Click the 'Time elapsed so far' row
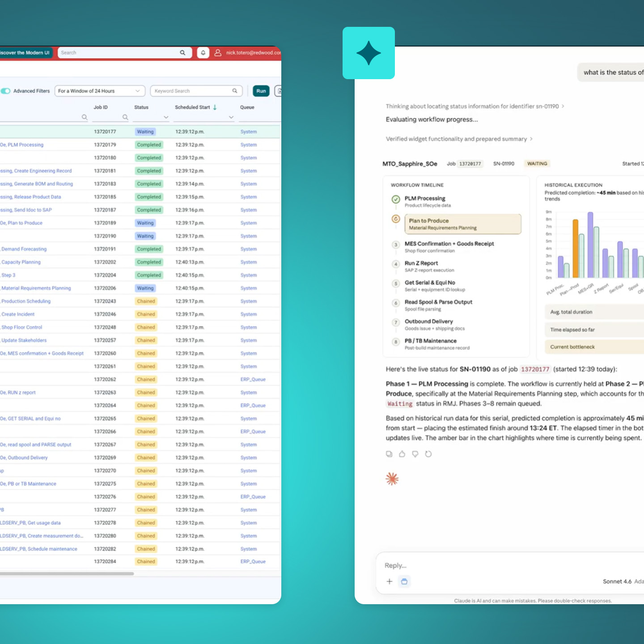This screenshot has width=644, height=644. point(594,330)
